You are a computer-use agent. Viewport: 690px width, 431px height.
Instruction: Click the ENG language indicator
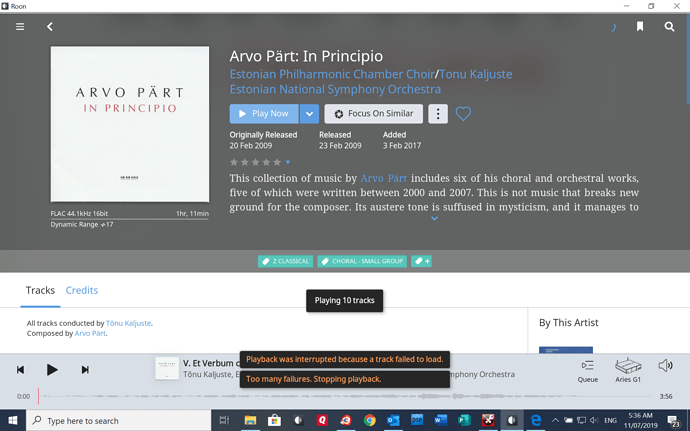click(x=610, y=420)
